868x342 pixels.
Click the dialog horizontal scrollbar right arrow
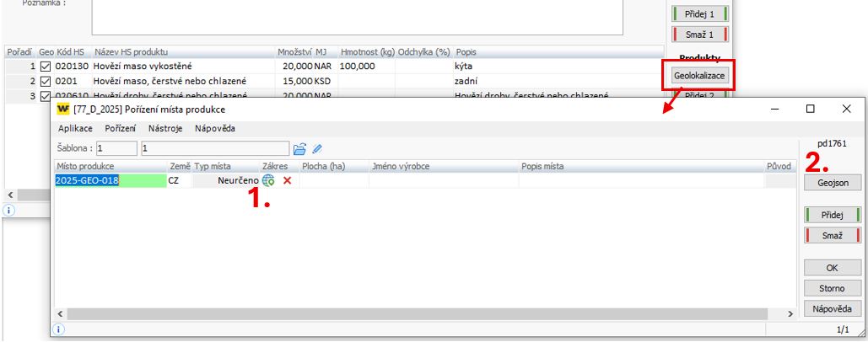[x=790, y=313]
